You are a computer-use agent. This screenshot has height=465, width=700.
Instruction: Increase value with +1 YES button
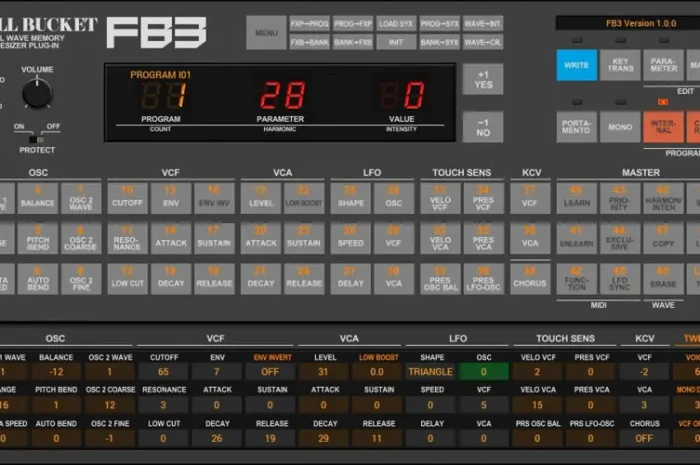pyautogui.click(x=483, y=79)
